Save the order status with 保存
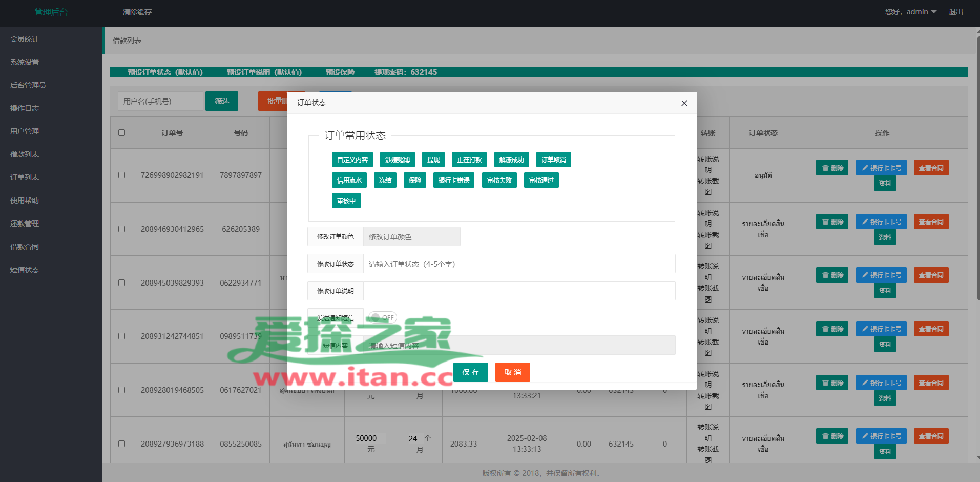Viewport: 980px width, 482px height. [471, 372]
